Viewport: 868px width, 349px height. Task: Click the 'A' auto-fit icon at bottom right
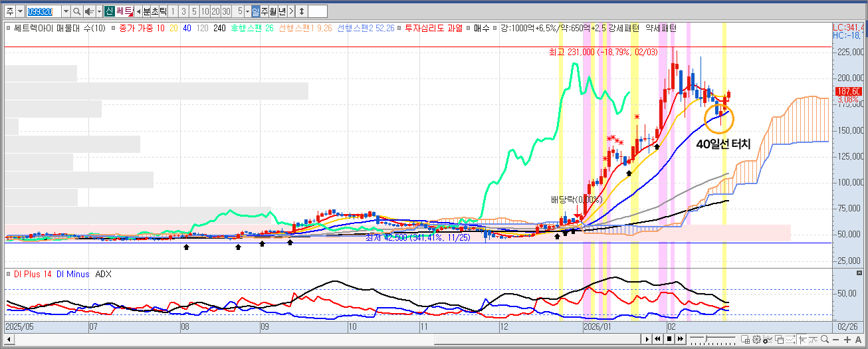858,339
